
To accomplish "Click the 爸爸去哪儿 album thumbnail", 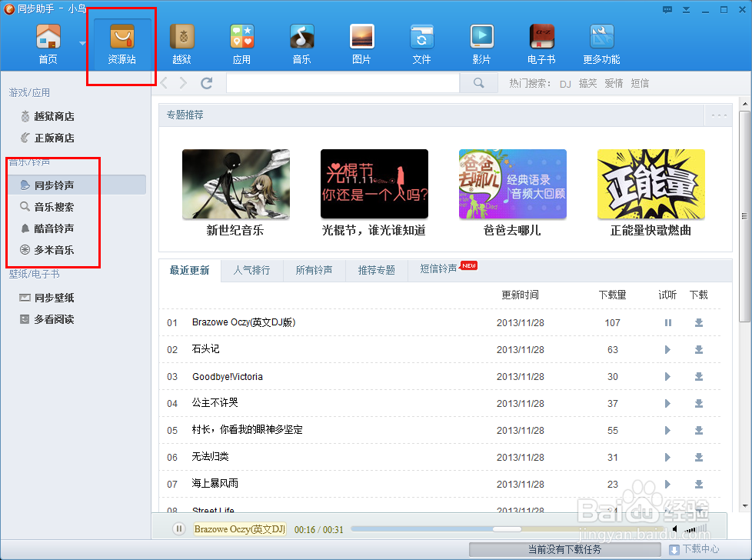I will (x=513, y=183).
